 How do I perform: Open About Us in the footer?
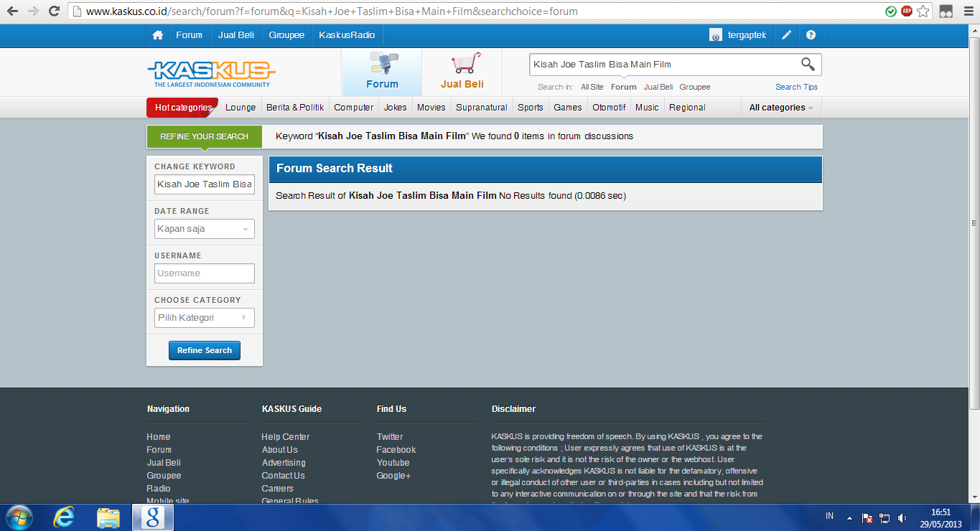pos(280,450)
